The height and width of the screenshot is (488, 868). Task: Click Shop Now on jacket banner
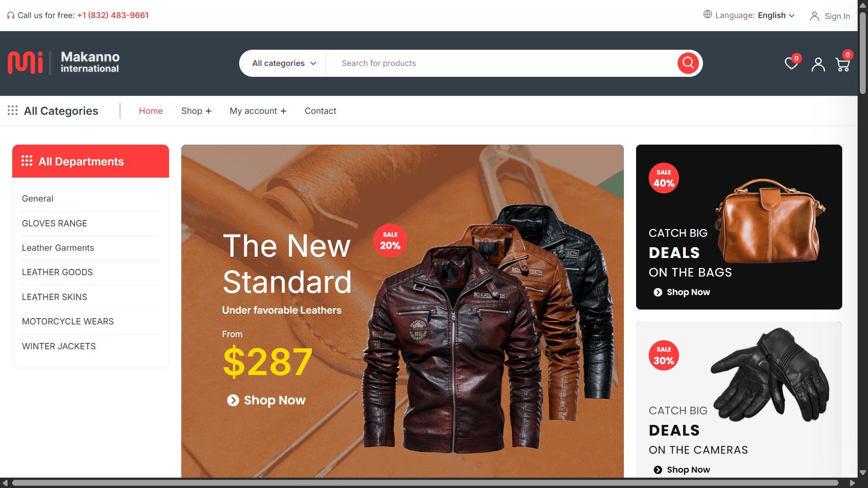click(266, 400)
